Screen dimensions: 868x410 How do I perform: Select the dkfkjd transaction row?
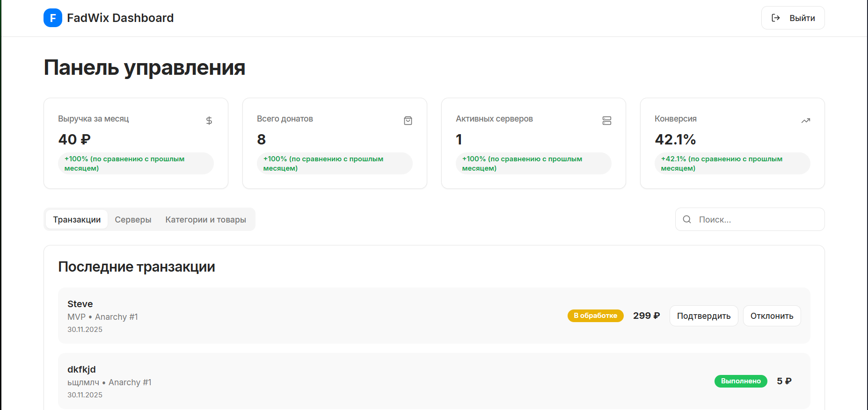coord(374,381)
